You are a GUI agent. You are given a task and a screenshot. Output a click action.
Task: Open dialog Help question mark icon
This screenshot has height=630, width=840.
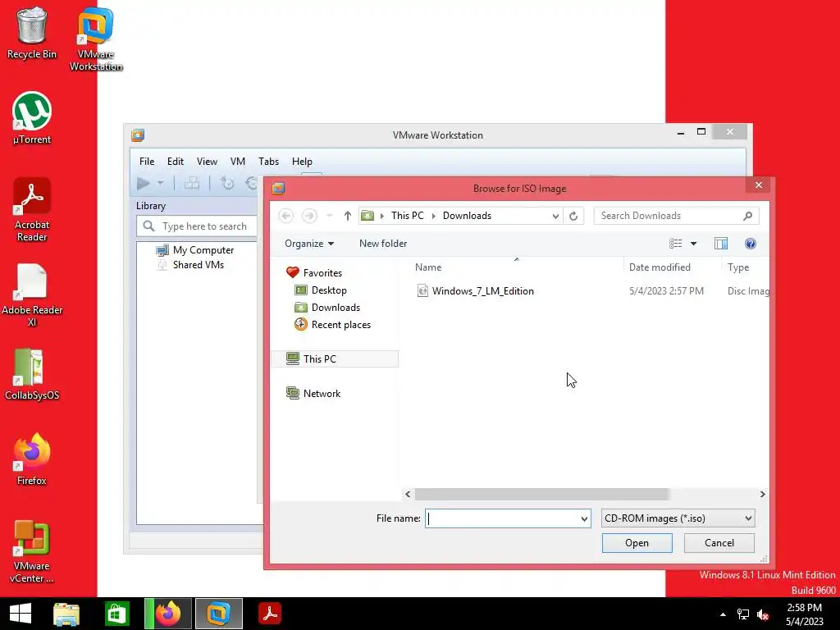click(x=751, y=244)
